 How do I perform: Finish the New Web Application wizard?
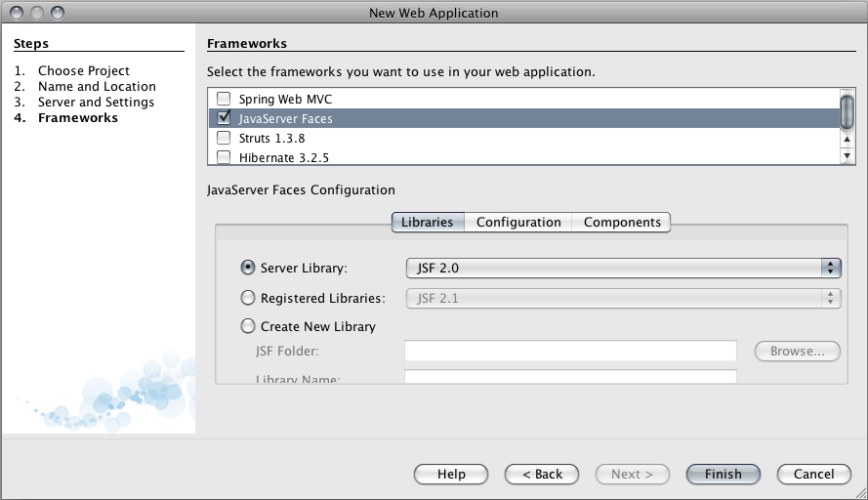click(723, 474)
